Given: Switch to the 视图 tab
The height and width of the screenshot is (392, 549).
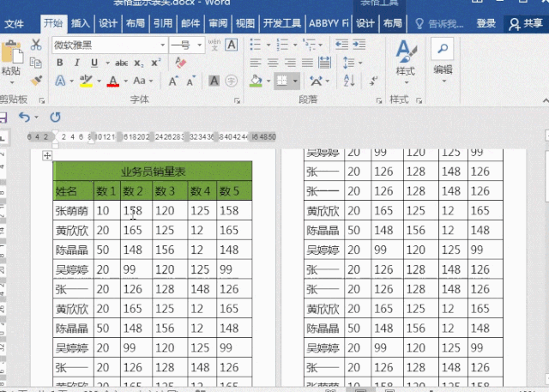Looking at the screenshot, I should tap(245, 23).
